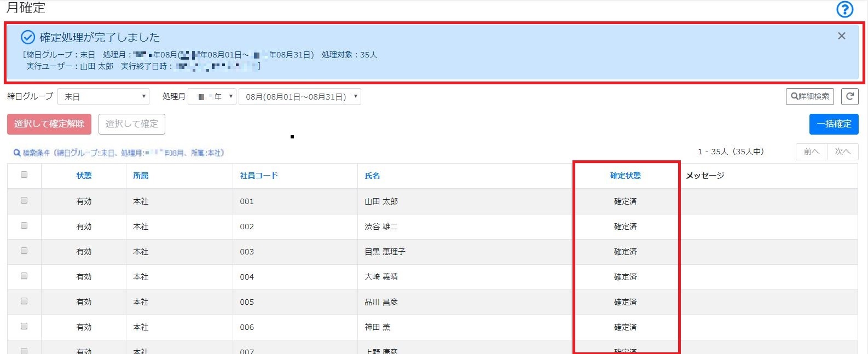Click the refresh icon button
868x354 pixels.
click(x=850, y=96)
